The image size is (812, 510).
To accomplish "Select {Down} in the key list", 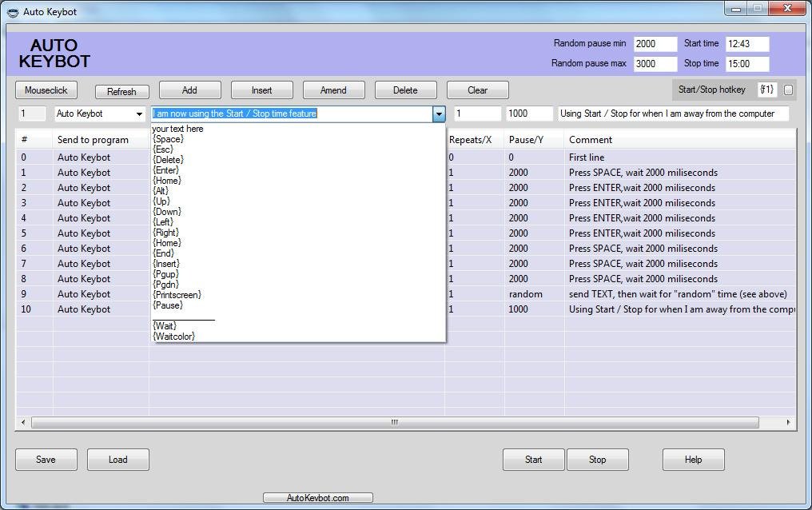I will tap(167, 211).
